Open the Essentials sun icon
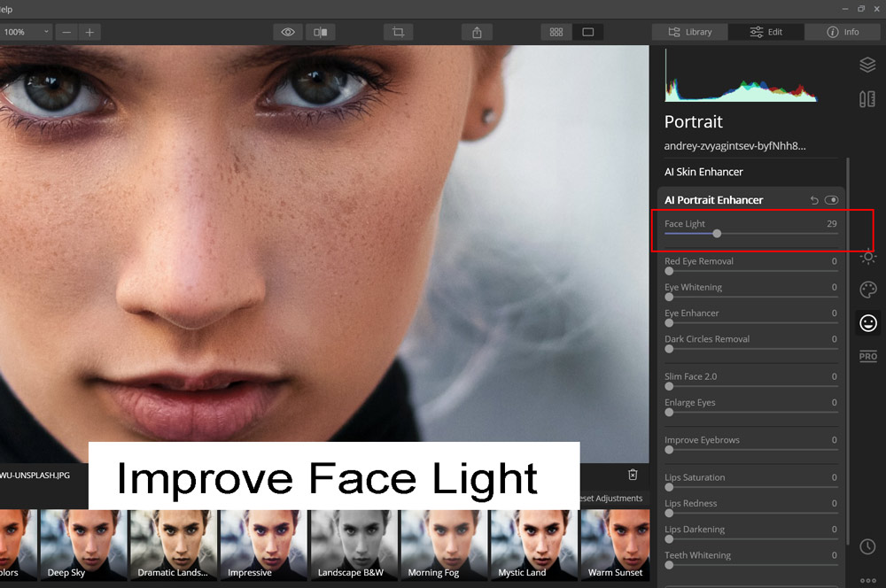The height and width of the screenshot is (588, 886). click(868, 257)
